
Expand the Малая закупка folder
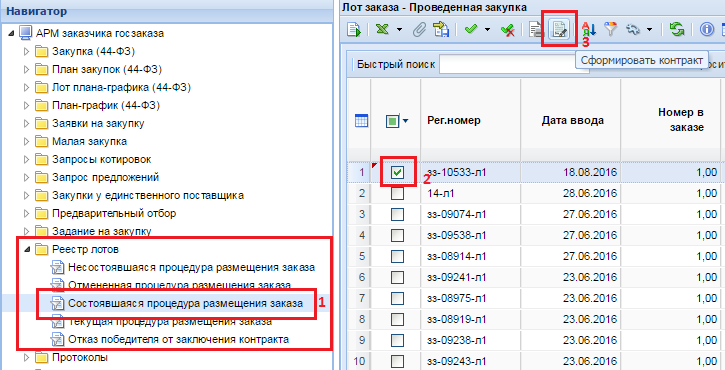[26, 142]
